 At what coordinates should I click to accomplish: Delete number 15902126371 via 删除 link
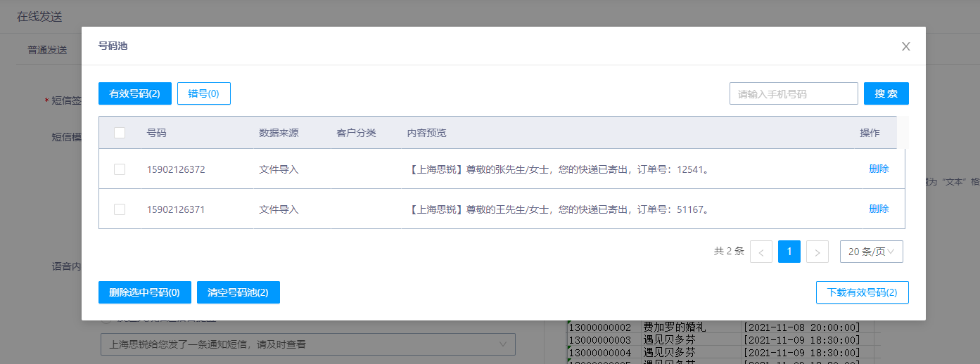click(879, 209)
